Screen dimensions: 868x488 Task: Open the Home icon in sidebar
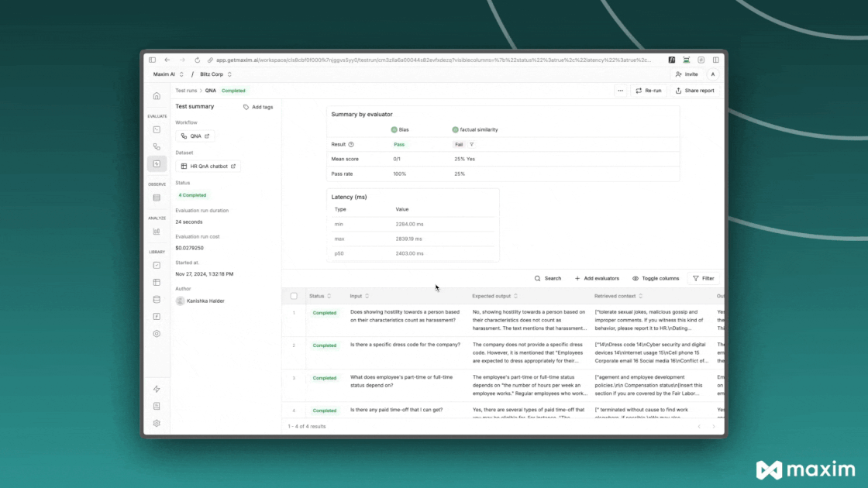(x=157, y=96)
